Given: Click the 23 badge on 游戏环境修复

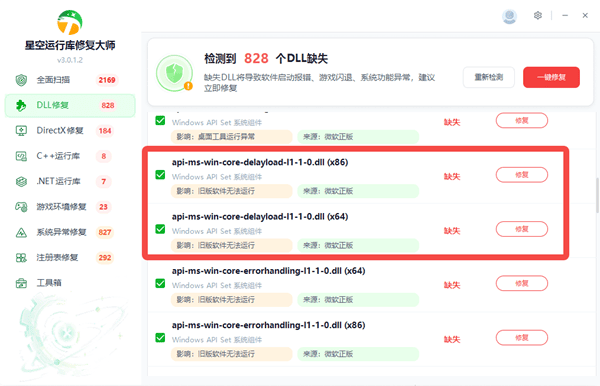Looking at the screenshot, I should [x=103, y=207].
